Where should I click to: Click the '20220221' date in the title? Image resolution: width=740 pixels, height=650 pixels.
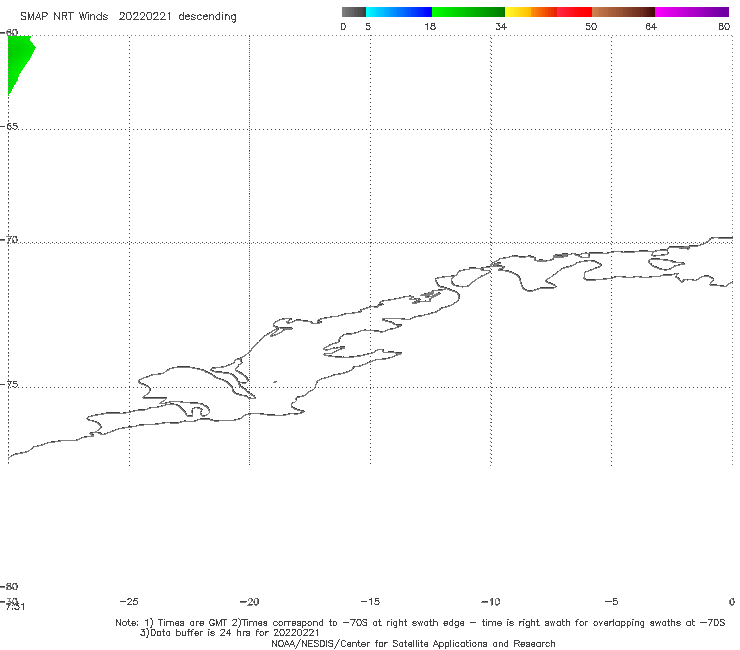144,16
